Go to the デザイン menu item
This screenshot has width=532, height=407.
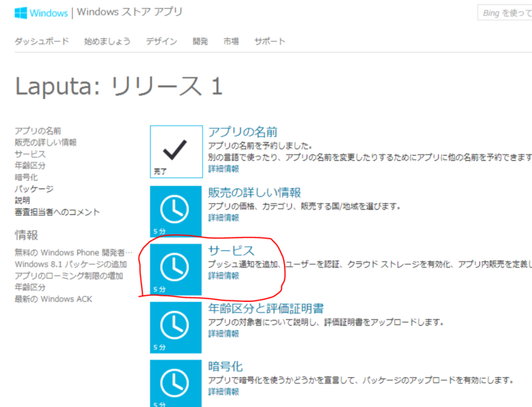click(162, 41)
